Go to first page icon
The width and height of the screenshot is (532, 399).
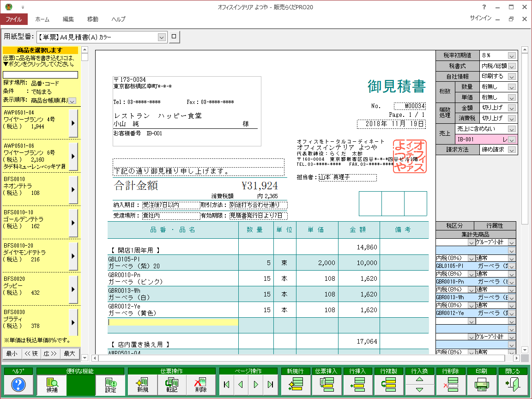[x=227, y=384]
